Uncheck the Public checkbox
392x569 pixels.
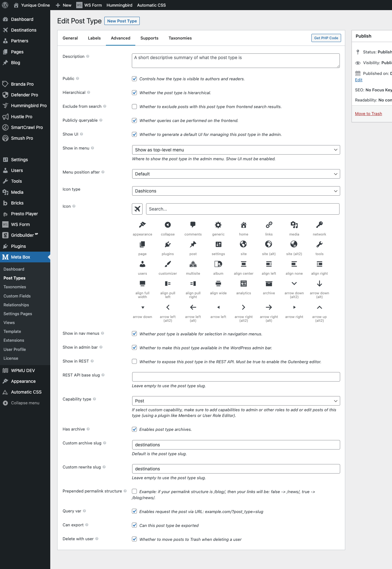[134, 79]
